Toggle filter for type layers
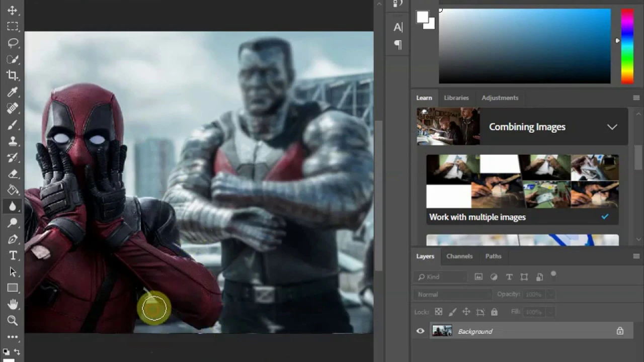 [509, 277]
